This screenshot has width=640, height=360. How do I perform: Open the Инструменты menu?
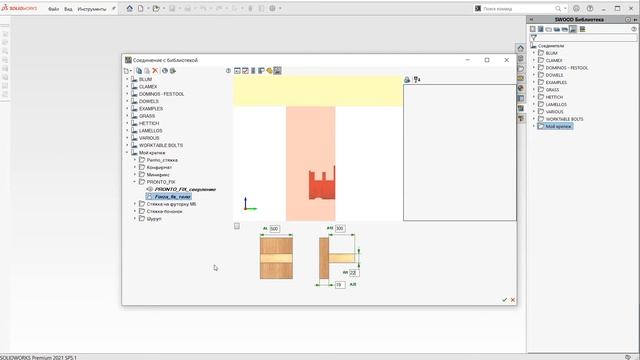92,9
